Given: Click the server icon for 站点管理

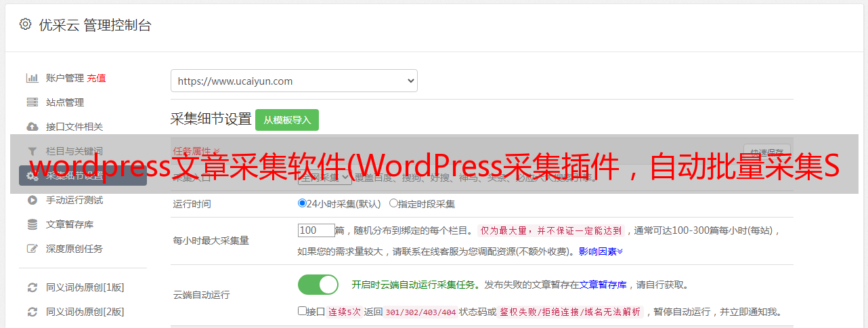Looking at the screenshot, I should click(x=32, y=102).
